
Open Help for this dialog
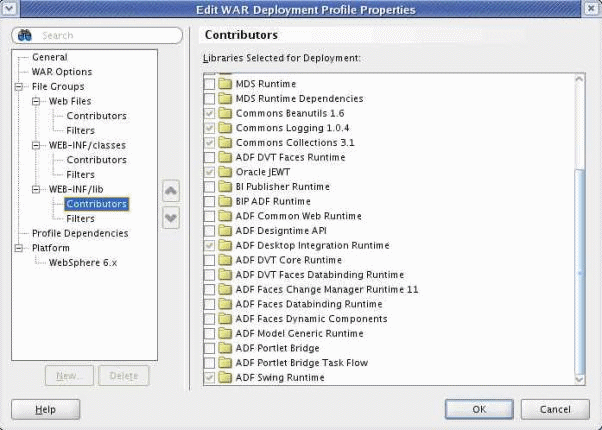46,409
